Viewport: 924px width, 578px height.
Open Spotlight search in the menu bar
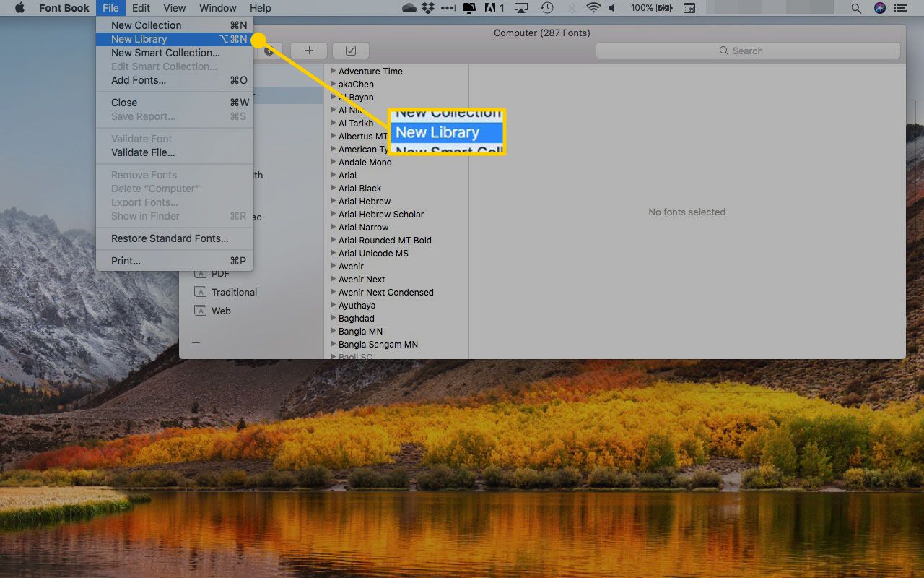click(856, 8)
